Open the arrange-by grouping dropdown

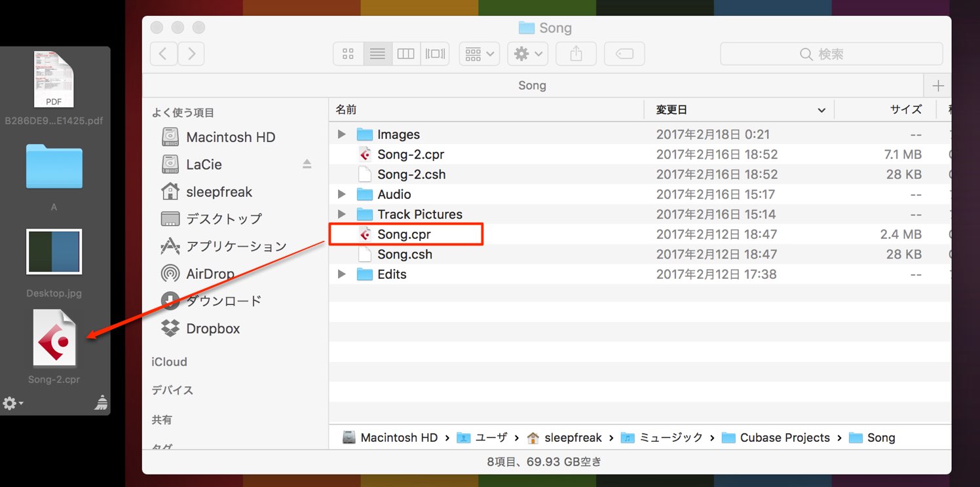point(480,54)
